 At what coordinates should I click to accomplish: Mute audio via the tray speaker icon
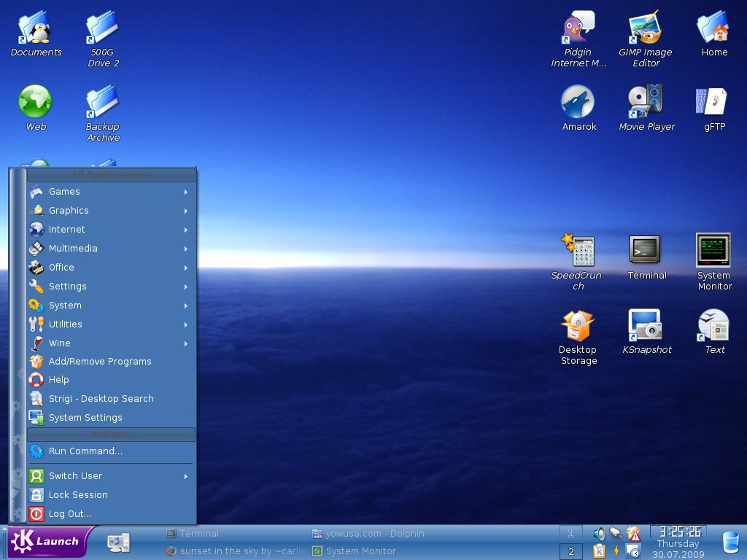[597, 532]
